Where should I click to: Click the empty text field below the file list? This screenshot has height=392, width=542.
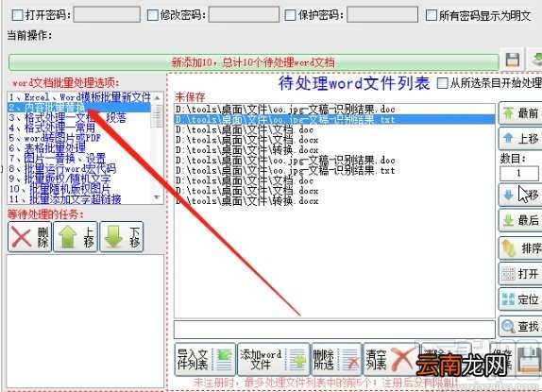334,330
